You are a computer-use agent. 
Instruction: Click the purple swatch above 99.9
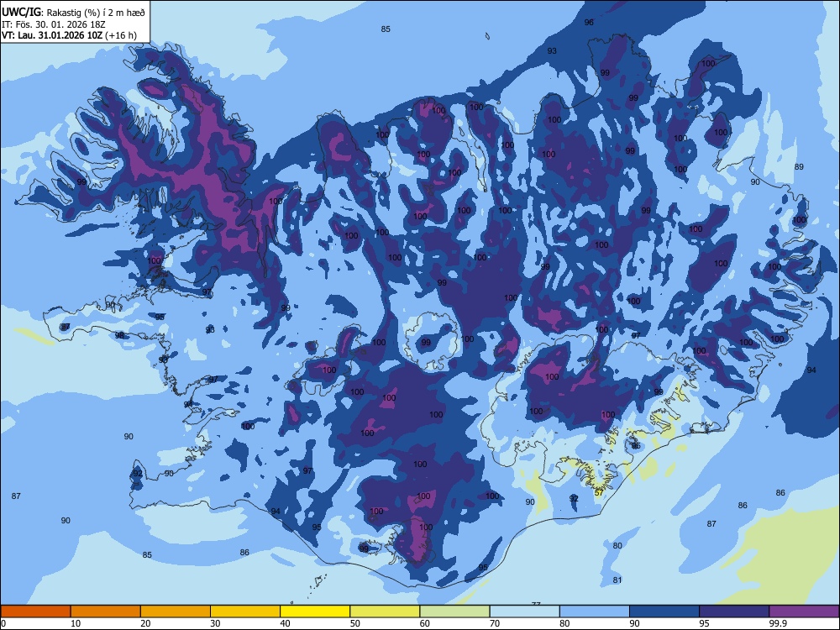(804, 612)
